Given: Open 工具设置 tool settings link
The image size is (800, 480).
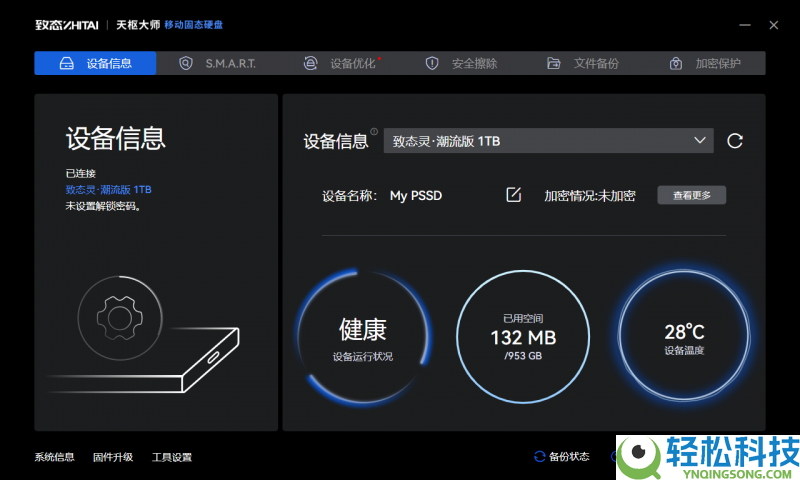Looking at the screenshot, I should click(x=172, y=457).
